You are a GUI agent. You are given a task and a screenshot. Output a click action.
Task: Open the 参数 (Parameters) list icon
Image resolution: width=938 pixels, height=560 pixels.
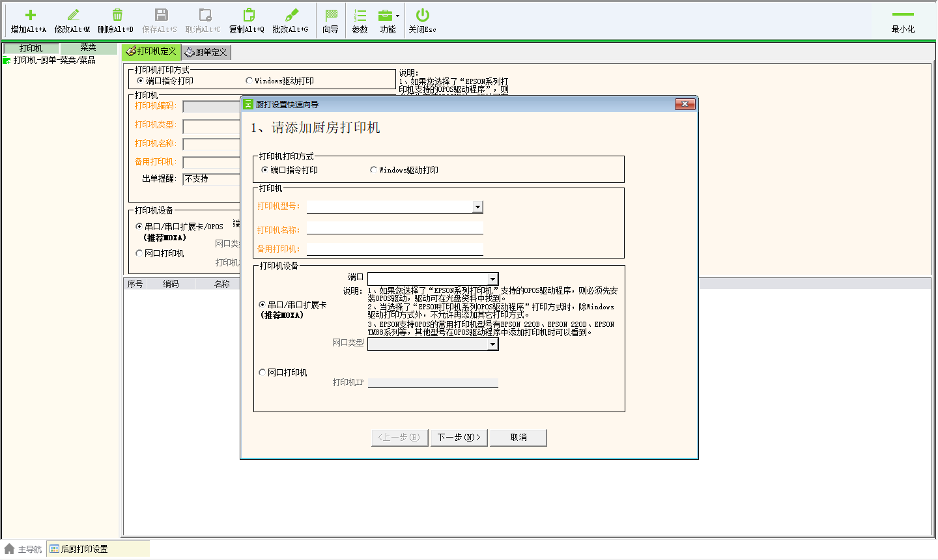360,15
